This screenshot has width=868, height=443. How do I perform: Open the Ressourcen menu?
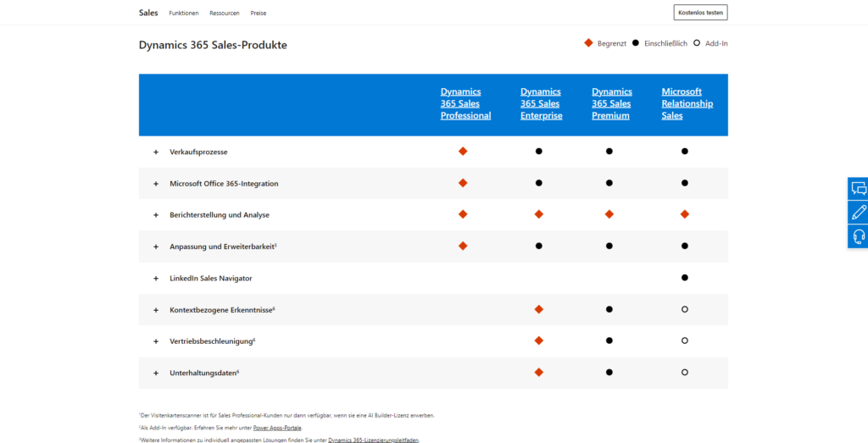click(x=224, y=13)
